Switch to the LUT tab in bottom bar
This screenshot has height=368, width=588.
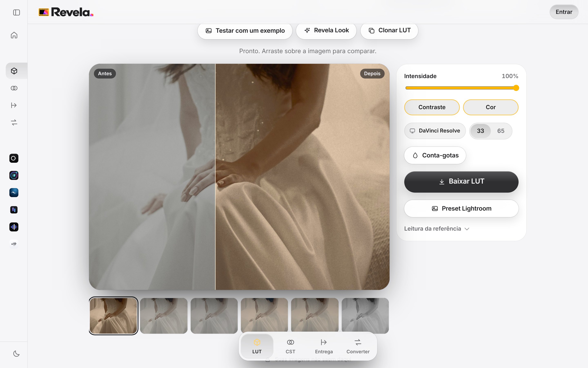(257, 346)
